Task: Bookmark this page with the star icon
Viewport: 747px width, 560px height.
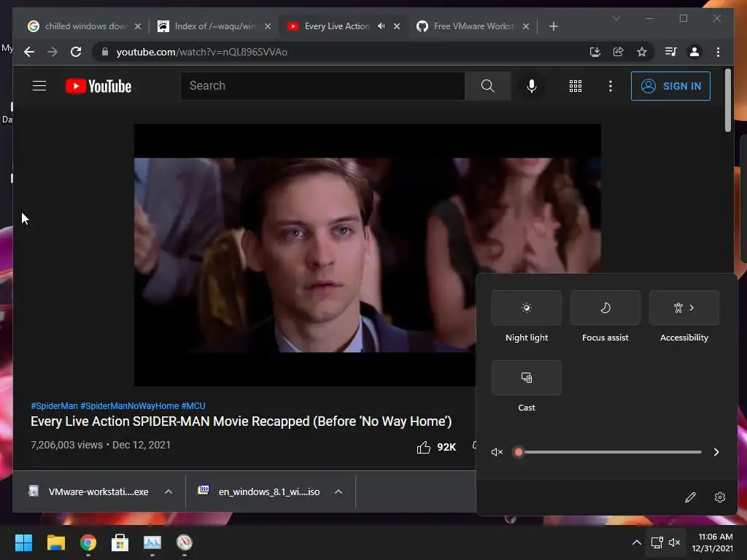Action: [642, 52]
